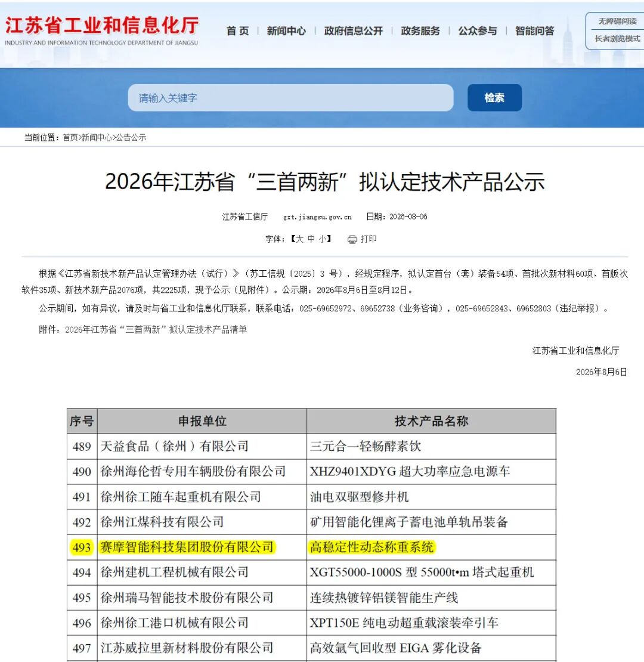Set font size to 小
This screenshot has height=662, width=644.
coord(323,239)
